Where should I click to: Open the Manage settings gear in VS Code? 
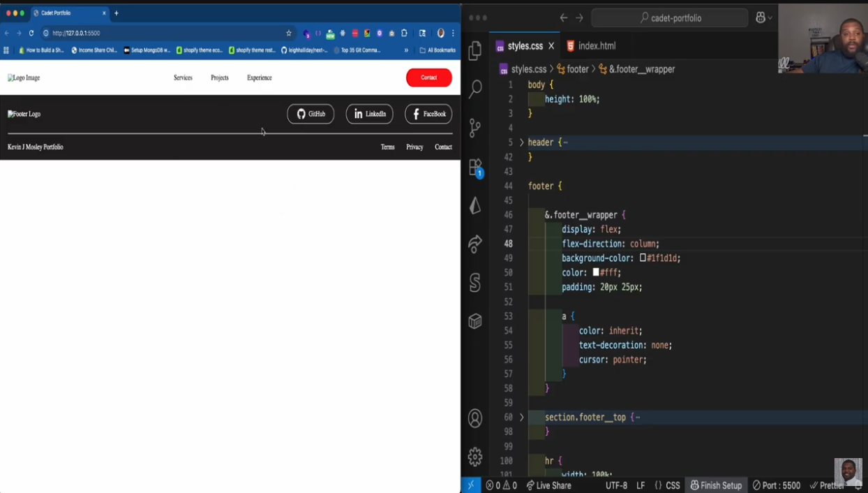[x=475, y=456]
